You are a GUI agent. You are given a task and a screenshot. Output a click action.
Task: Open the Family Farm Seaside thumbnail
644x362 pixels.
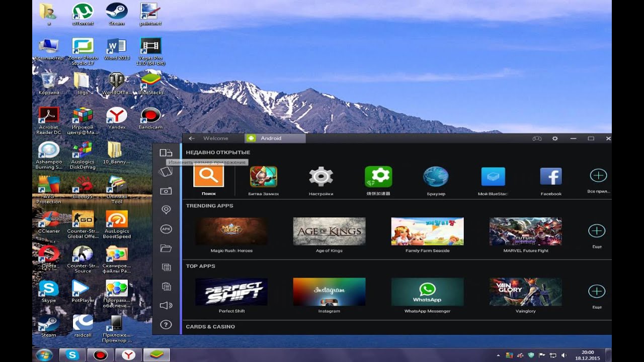pyautogui.click(x=427, y=231)
